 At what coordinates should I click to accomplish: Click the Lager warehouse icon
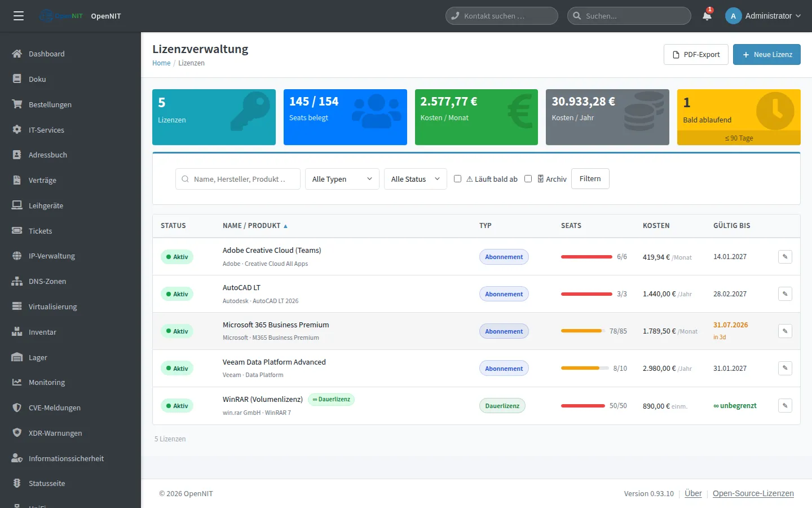pos(17,357)
